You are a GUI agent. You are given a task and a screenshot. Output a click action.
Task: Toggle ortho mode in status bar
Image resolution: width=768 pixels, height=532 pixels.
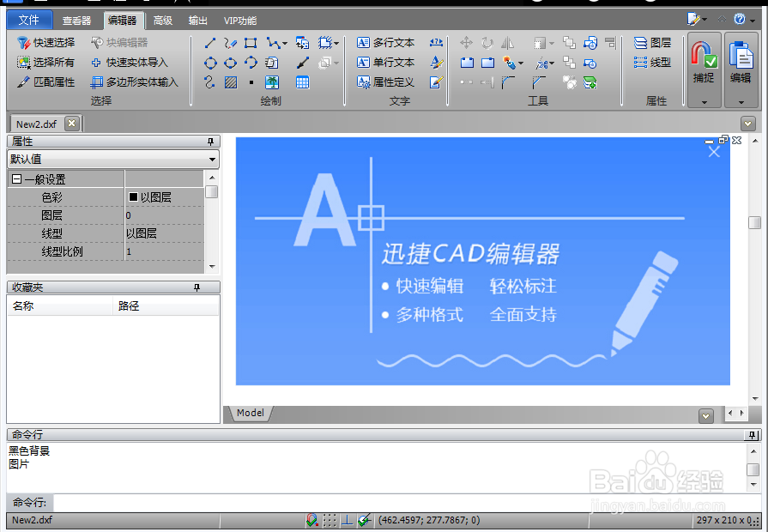[347, 520]
